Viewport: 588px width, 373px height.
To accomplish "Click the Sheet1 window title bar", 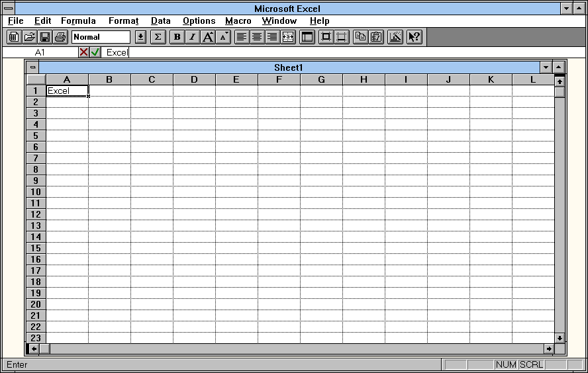I will coord(289,67).
